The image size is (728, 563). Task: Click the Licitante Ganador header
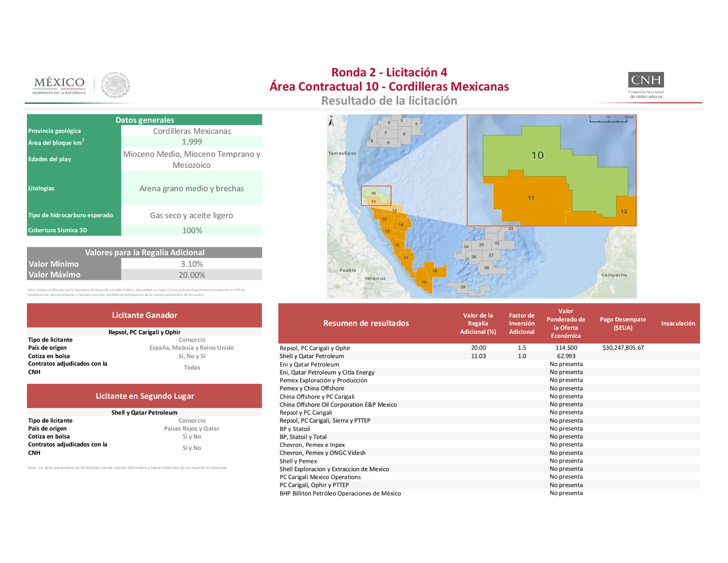point(145,315)
